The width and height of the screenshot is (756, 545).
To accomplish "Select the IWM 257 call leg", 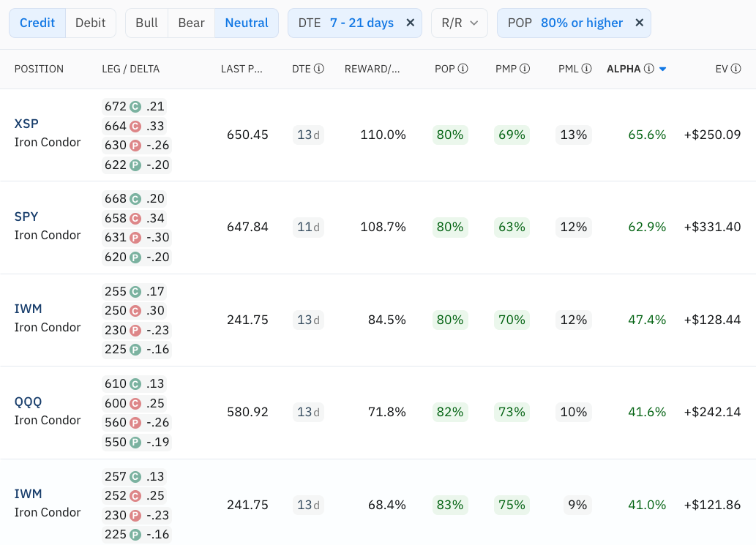I will (135, 476).
